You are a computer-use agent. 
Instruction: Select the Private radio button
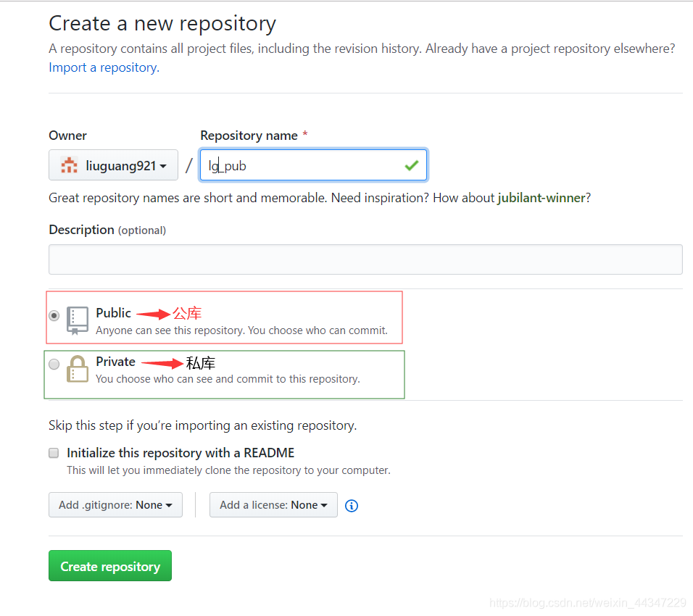pos(54,364)
